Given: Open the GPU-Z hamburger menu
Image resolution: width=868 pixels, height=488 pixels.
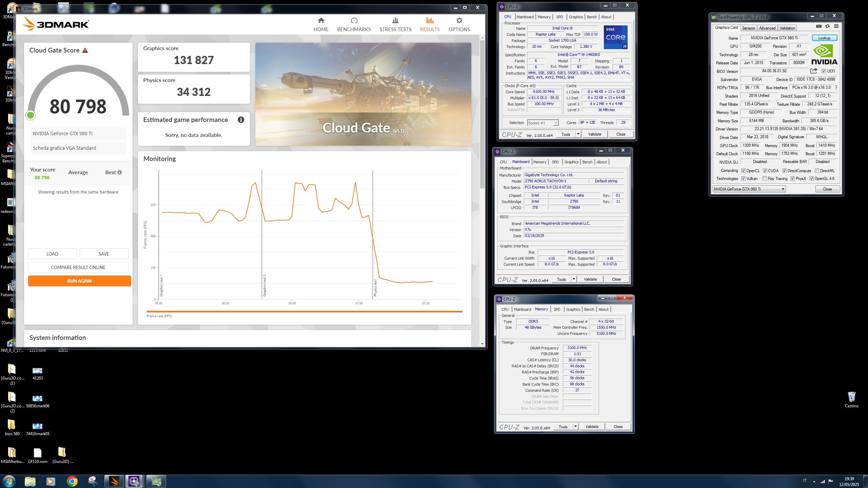Looking at the screenshot, I should [836, 26].
